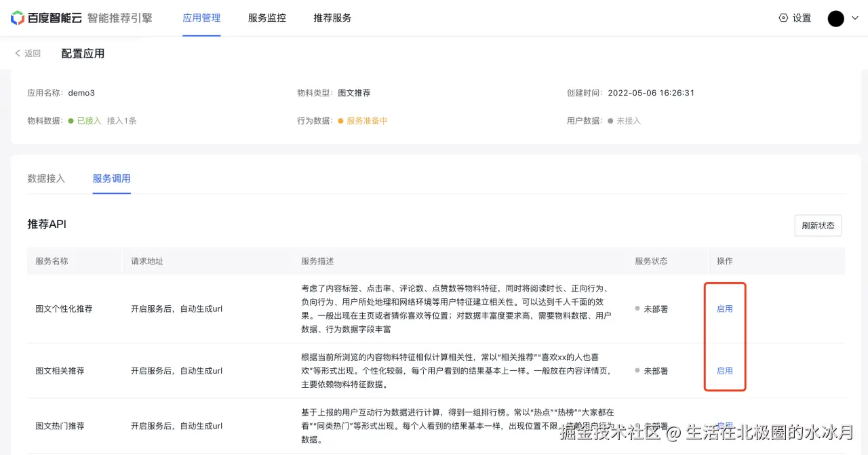The width and height of the screenshot is (868, 455).
Task: Select 图文热门推荐 service name
Action: 60,427
